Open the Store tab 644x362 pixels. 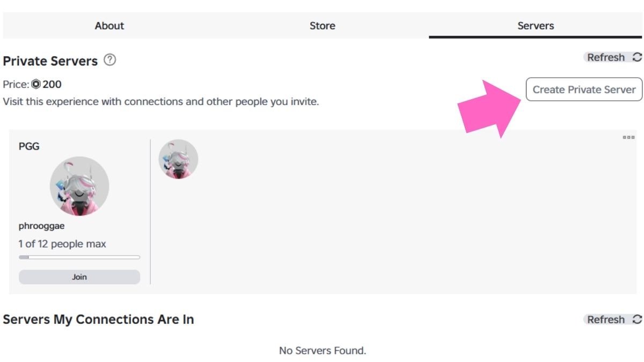[x=323, y=25]
